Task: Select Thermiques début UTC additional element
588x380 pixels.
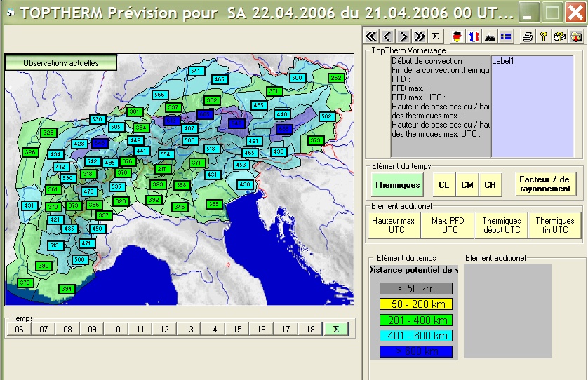Action: (x=502, y=225)
